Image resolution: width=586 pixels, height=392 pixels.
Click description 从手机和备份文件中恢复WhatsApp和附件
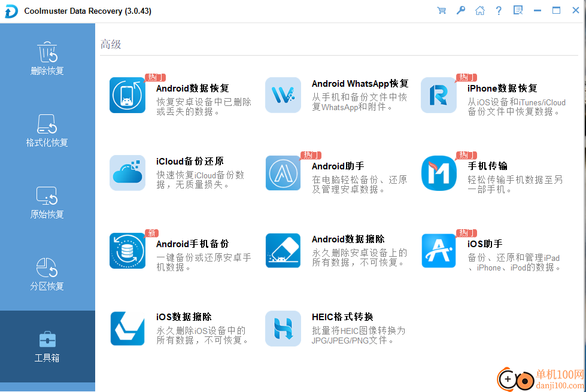click(x=360, y=102)
